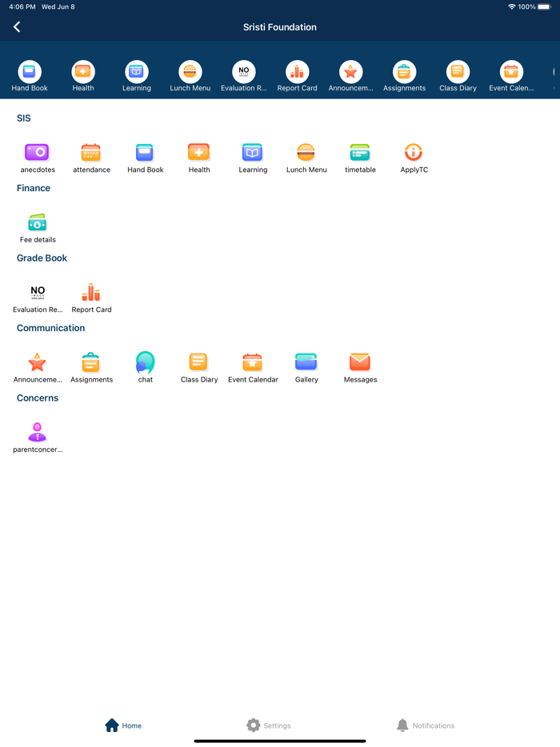Open the Gallery icon
Image resolution: width=560 pixels, height=747 pixels.
point(306,362)
